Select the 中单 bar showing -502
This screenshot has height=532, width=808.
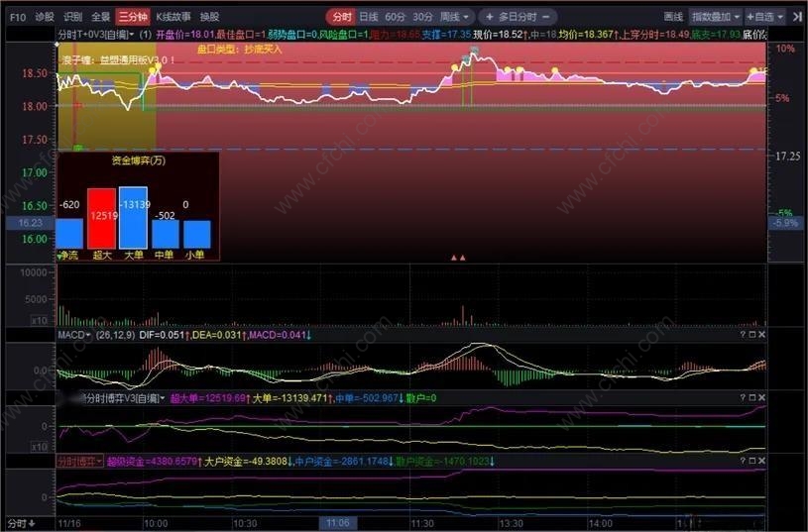(166, 235)
